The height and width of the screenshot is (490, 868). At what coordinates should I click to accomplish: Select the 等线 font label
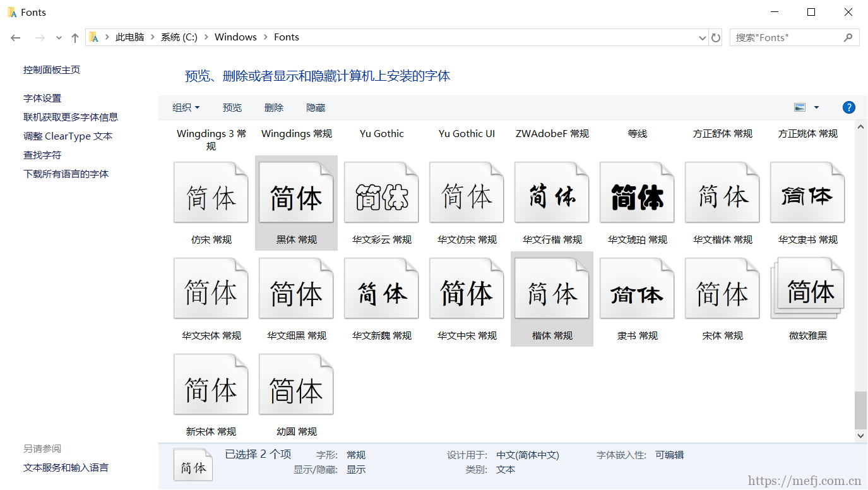pyautogui.click(x=638, y=134)
